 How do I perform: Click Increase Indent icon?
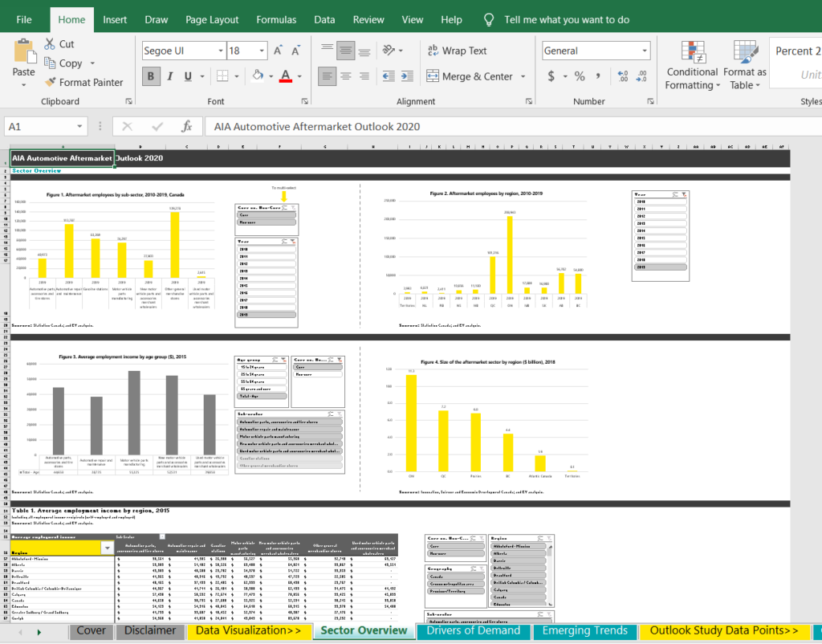pos(407,76)
